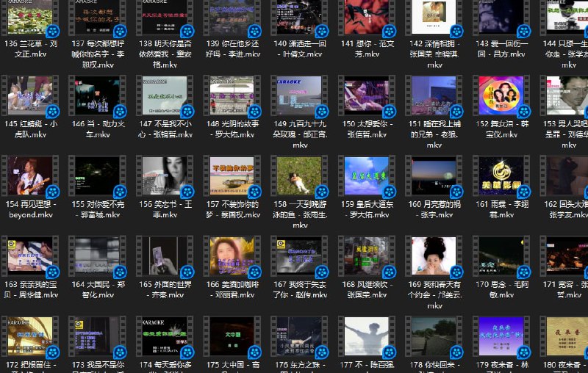Select the thumbnail of video 136 兰花草
The width and height of the screenshot is (588, 373).
click(x=30, y=17)
